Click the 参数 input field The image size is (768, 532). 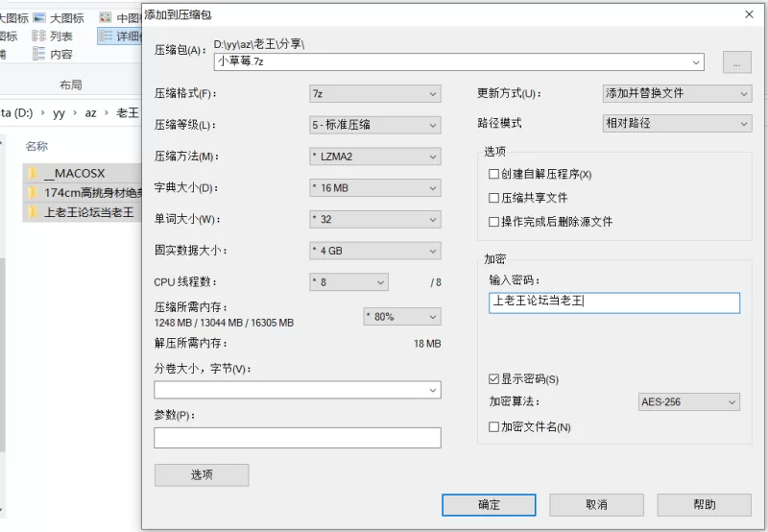coord(298,438)
